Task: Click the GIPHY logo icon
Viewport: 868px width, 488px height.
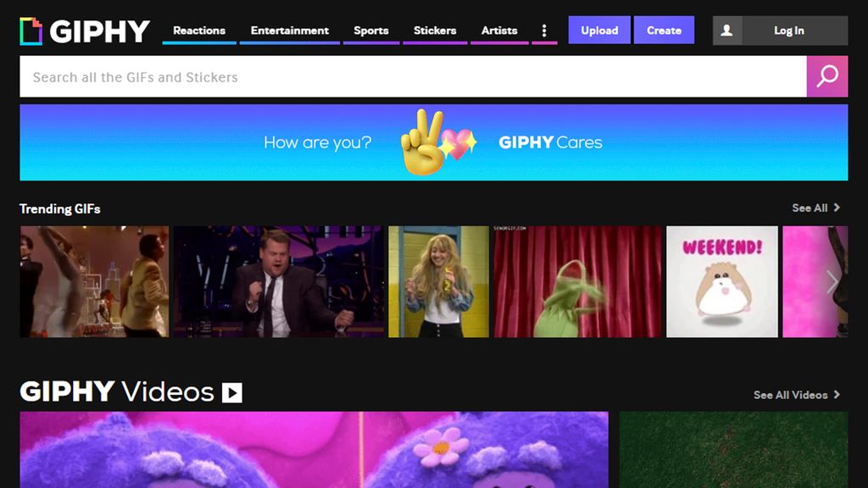Action: (x=31, y=30)
